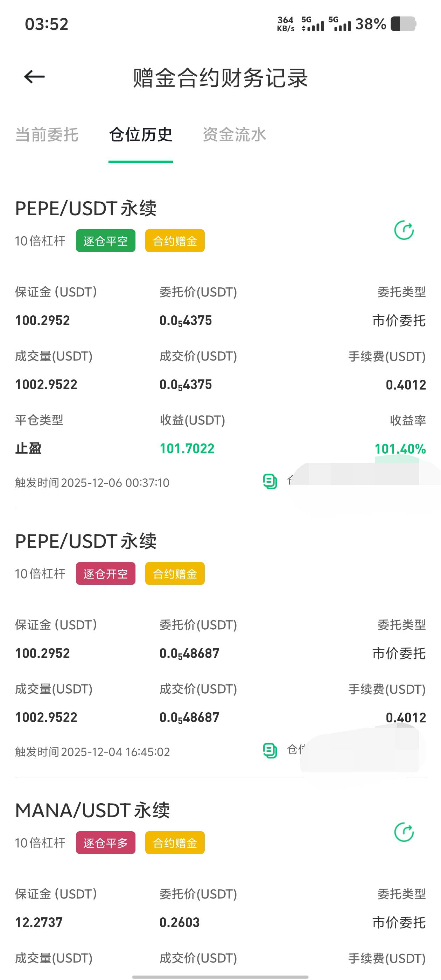Viewport: 441px width, 980px height.
Task: Open the 资金流水 tab
Action: tap(234, 135)
